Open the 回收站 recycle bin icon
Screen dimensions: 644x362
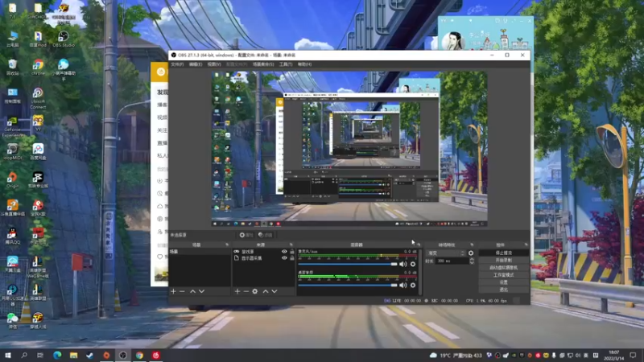click(12, 68)
